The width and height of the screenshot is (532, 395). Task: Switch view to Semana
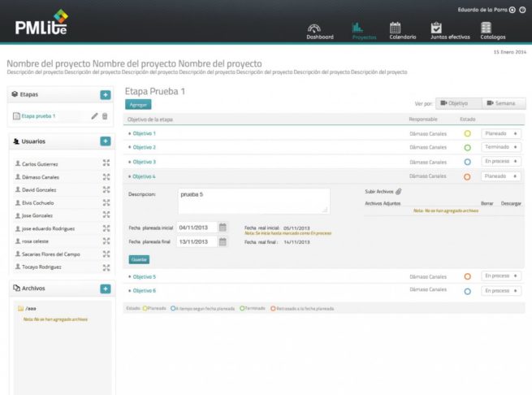[x=504, y=103]
